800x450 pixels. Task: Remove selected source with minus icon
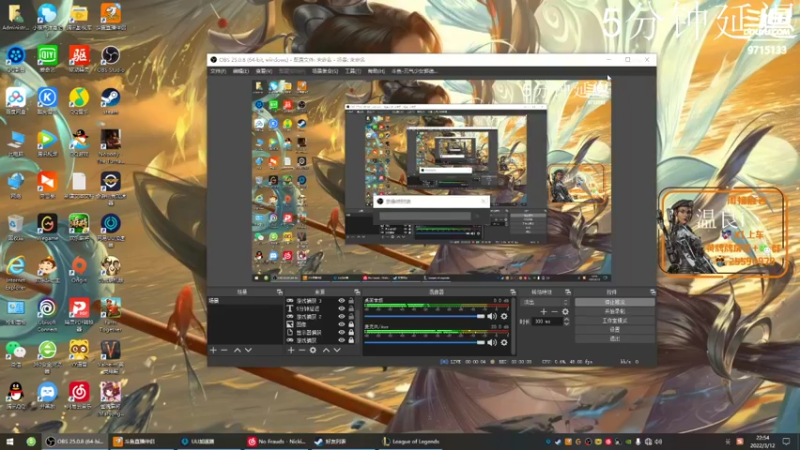pyautogui.click(x=302, y=351)
